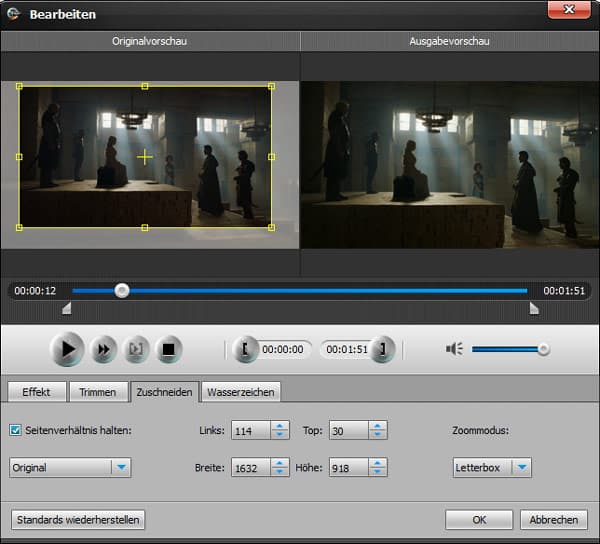Click the left-middle crop handle

(x=19, y=157)
